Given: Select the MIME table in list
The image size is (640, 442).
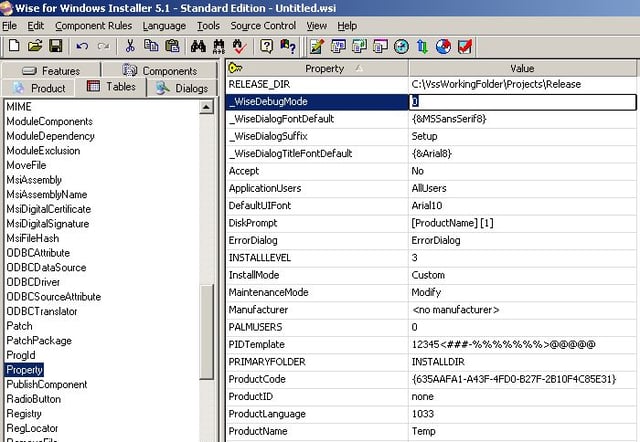Looking at the screenshot, I should (x=19, y=107).
